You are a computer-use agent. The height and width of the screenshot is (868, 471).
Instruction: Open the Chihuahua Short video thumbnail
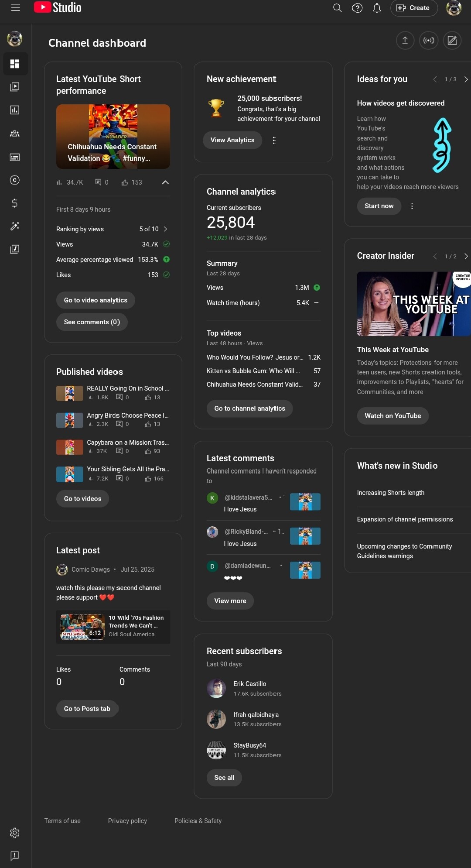tap(113, 136)
